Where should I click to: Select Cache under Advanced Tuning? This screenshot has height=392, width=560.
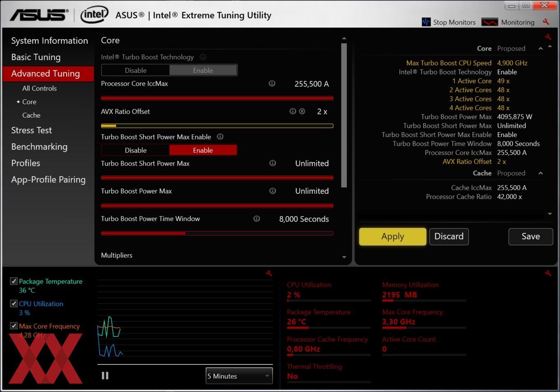point(31,115)
